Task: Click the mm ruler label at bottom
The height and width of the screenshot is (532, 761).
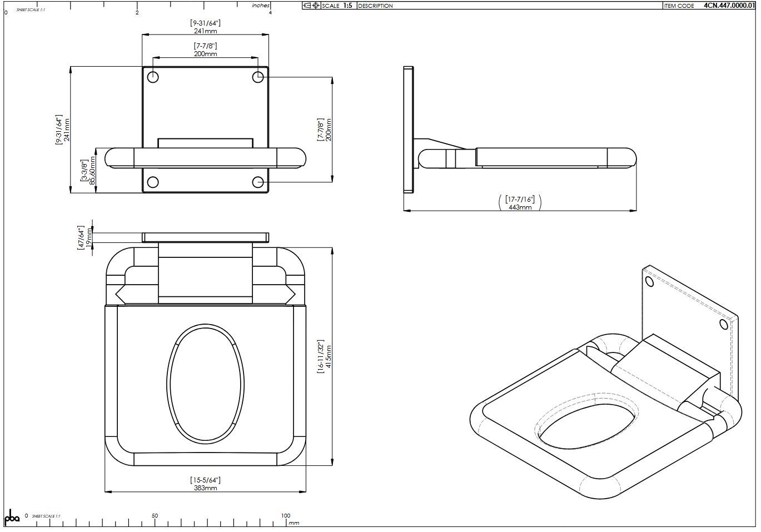Action: tap(294, 523)
